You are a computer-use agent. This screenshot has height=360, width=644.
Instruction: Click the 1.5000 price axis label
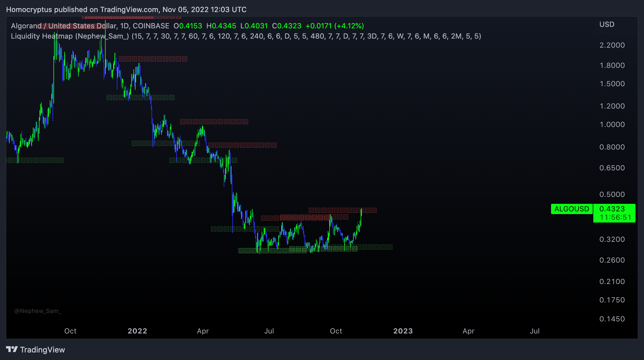click(612, 84)
